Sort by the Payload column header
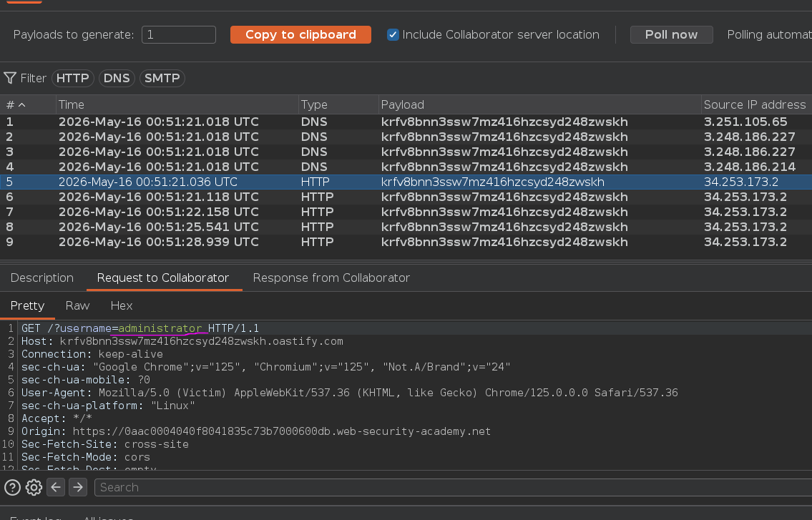Viewport: 812px width, 520px height. [x=539, y=104]
